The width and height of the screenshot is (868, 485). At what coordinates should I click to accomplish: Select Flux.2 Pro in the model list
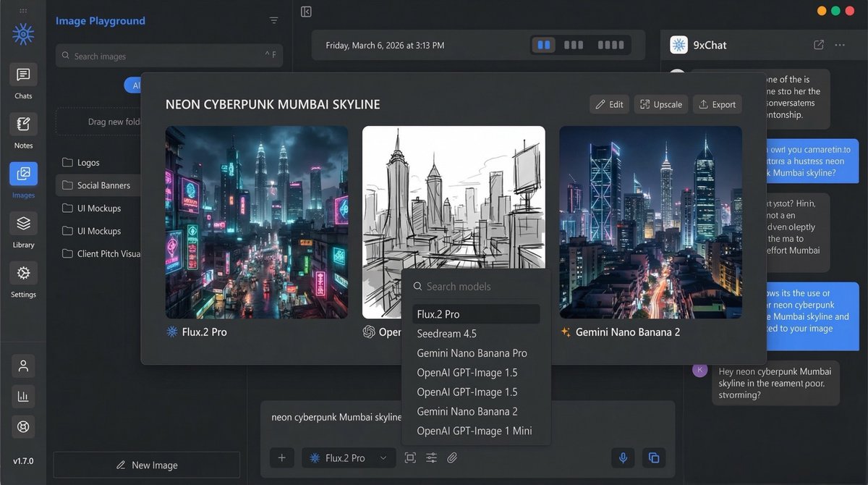click(x=476, y=314)
